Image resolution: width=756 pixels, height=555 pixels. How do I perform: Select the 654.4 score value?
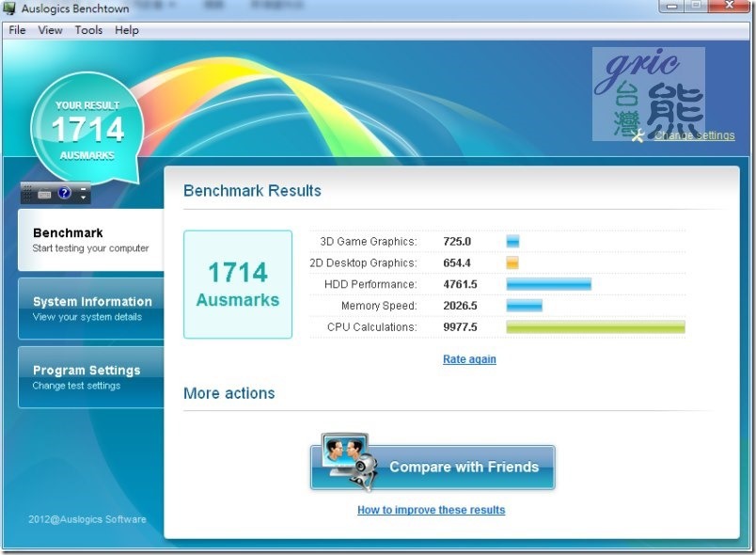pyautogui.click(x=457, y=262)
